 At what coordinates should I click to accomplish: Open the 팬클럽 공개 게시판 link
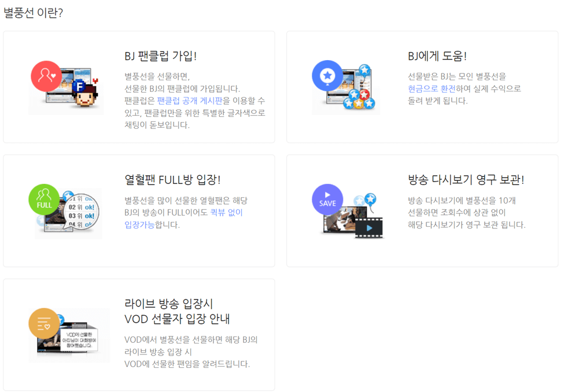[190, 101]
